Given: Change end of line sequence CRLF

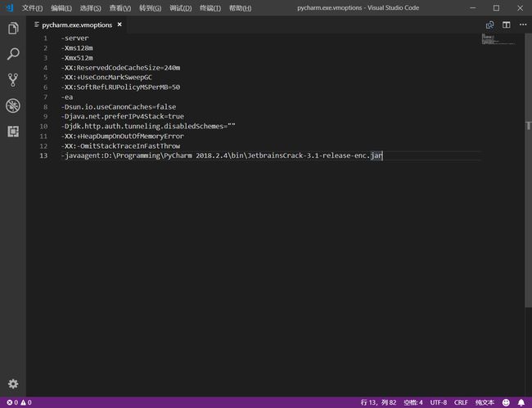Looking at the screenshot, I should coord(461,402).
